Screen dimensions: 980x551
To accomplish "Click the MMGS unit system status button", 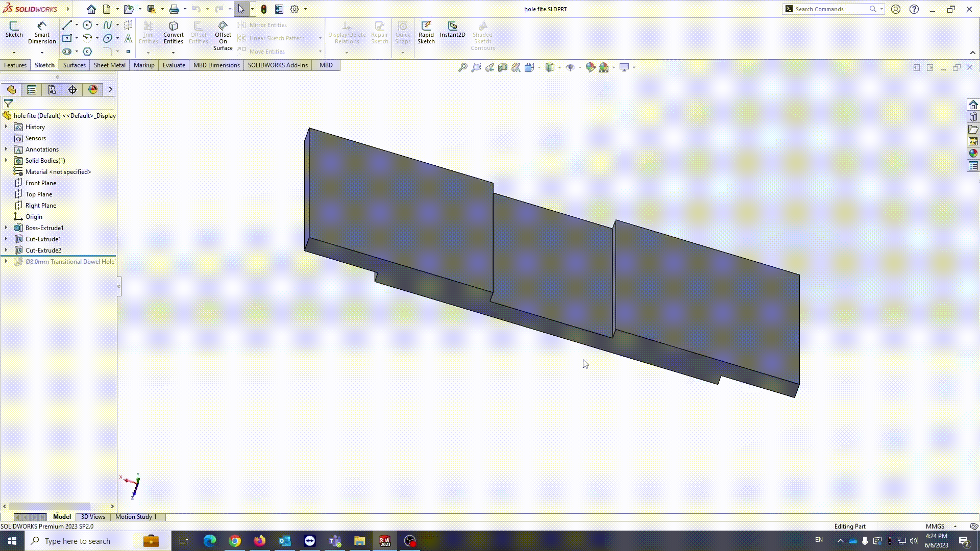I will 935,526.
